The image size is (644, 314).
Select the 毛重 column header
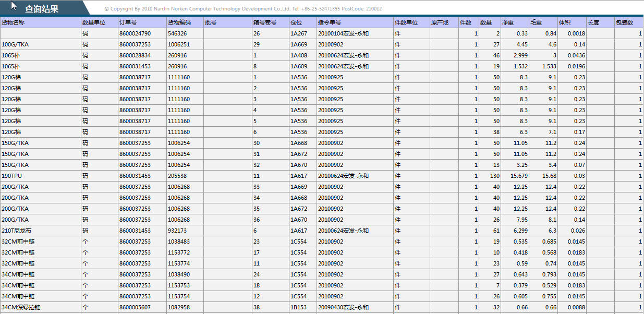click(536, 23)
